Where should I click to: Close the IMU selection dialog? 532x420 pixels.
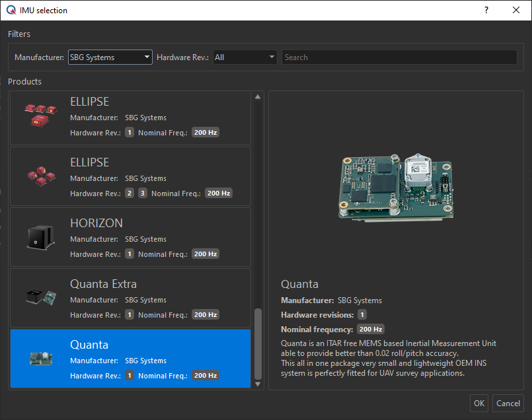point(515,11)
